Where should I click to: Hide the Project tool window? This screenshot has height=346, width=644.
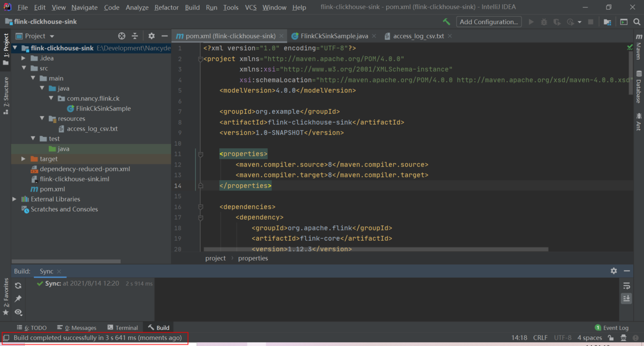[164, 36]
